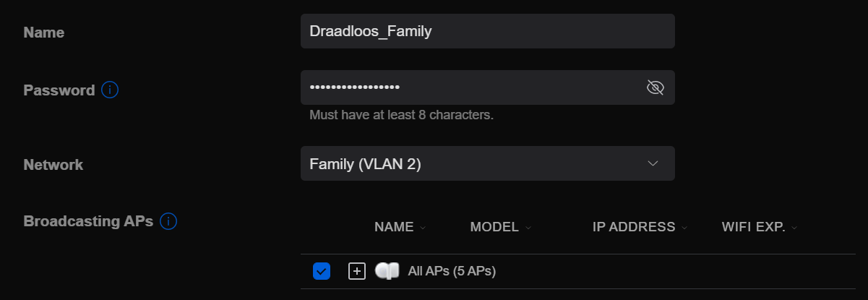
Task: Click the access point device icon
Action: pos(387,272)
